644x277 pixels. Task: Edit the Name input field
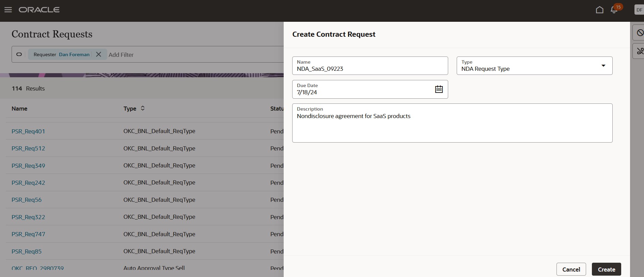pos(370,69)
